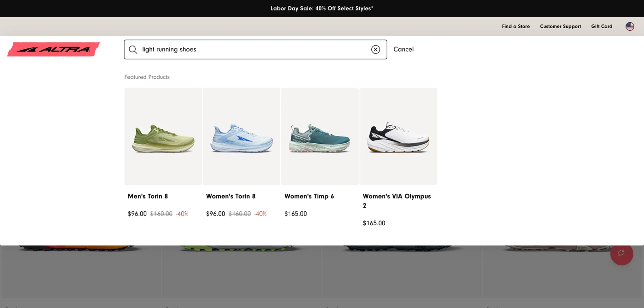
Task: Select the Men's Torin 8 title
Action: 148,196
